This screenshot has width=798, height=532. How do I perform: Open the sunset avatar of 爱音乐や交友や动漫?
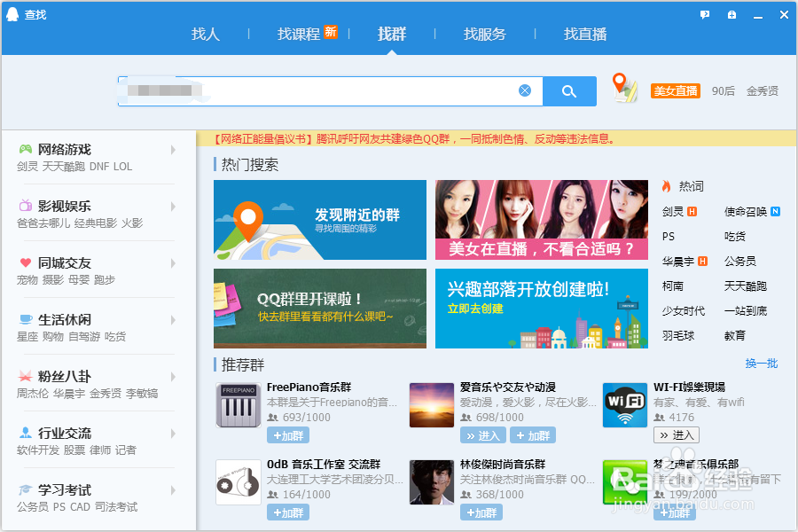click(x=432, y=405)
